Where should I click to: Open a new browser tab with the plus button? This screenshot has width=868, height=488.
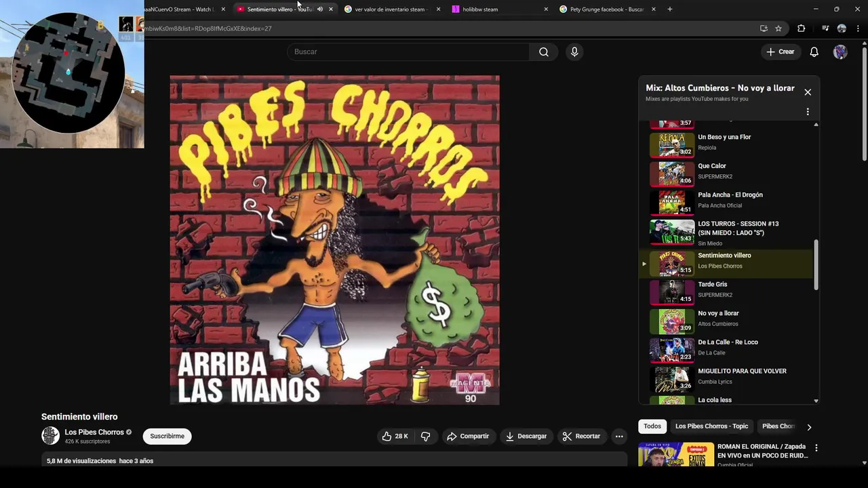[670, 9]
